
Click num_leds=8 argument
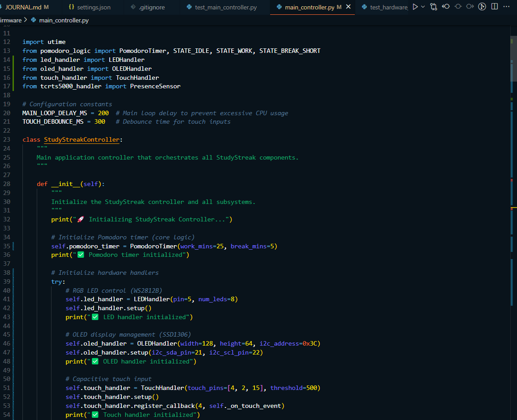tap(216, 299)
